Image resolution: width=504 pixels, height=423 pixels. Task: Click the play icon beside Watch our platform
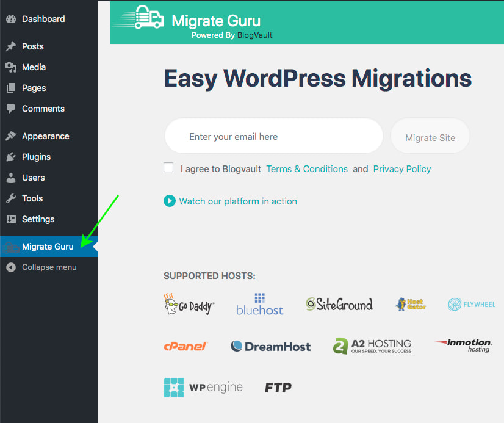(170, 201)
